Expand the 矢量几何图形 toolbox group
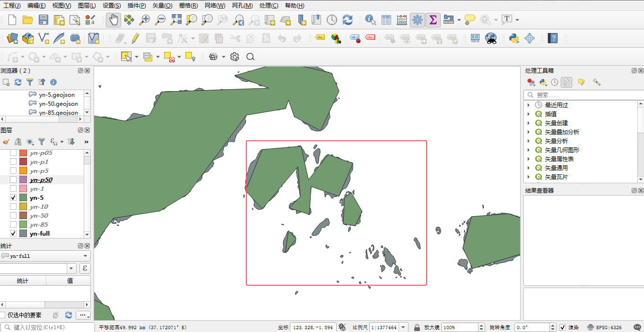The height and width of the screenshot is (332, 644). pos(529,150)
